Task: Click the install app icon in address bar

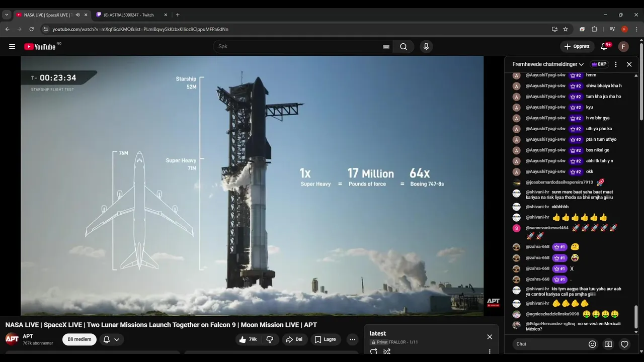Action: 554,29
